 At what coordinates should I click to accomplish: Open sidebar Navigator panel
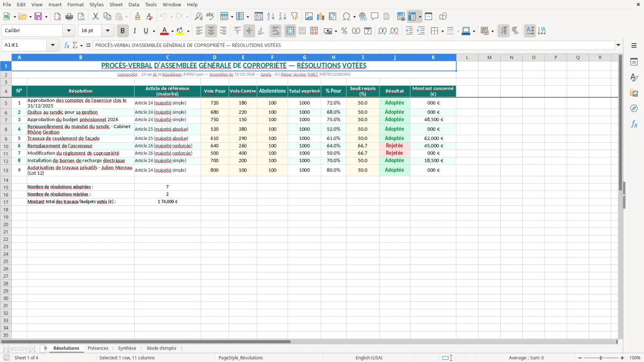point(634,108)
